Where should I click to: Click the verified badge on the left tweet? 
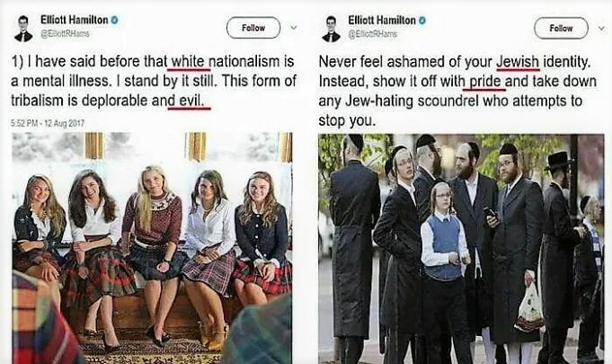[x=114, y=20]
